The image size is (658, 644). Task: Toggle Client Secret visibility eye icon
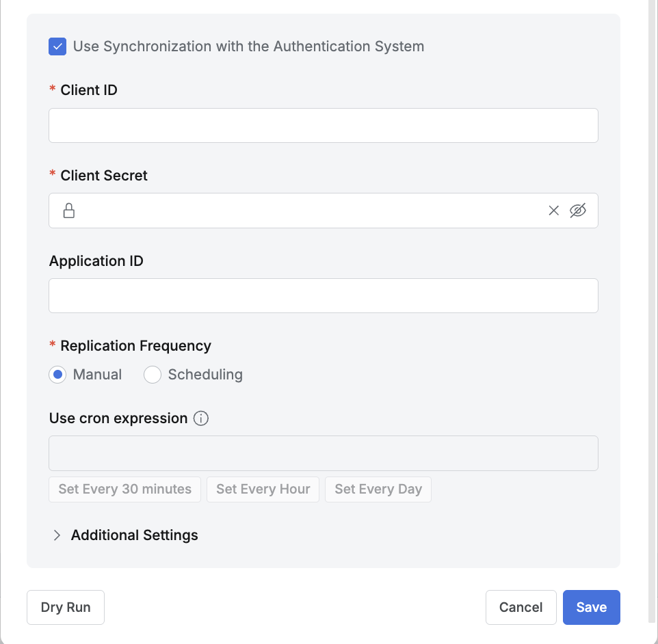(x=578, y=211)
